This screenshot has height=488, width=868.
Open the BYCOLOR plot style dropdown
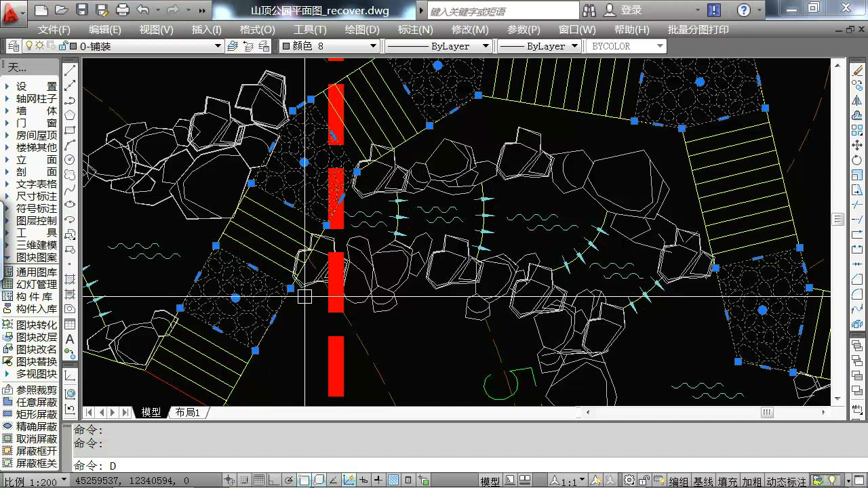click(627, 46)
